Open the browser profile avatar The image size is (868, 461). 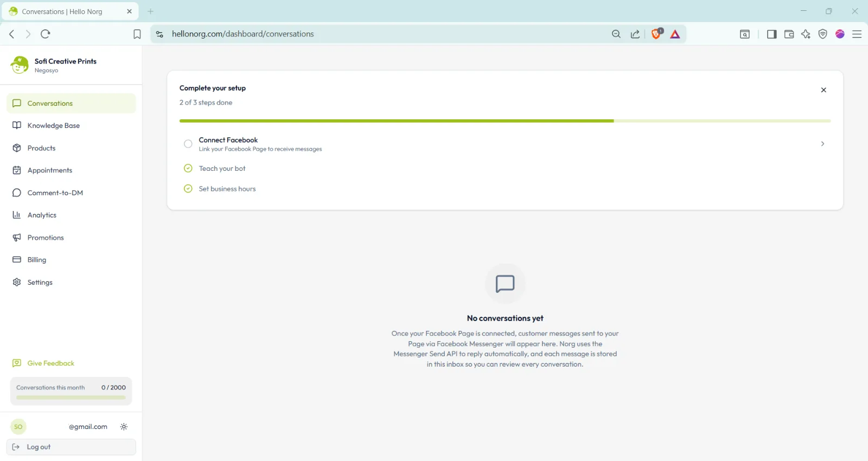click(840, 34)
